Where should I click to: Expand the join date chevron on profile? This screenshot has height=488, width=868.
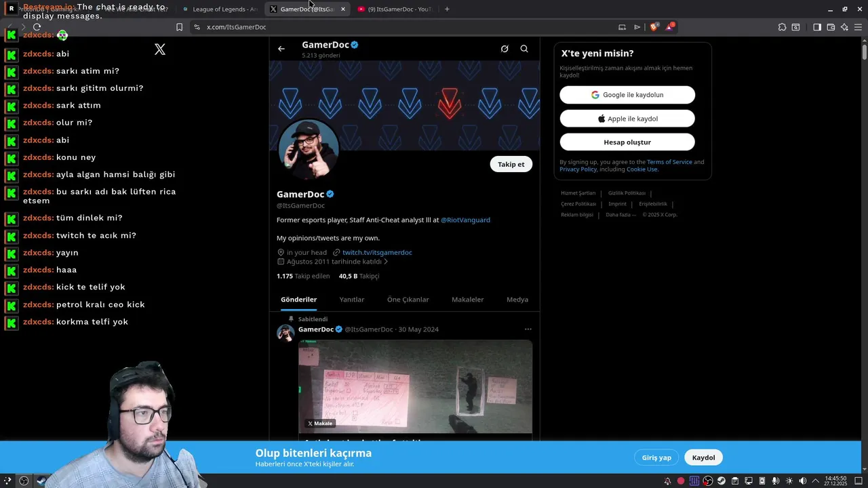tap(386, 262)
